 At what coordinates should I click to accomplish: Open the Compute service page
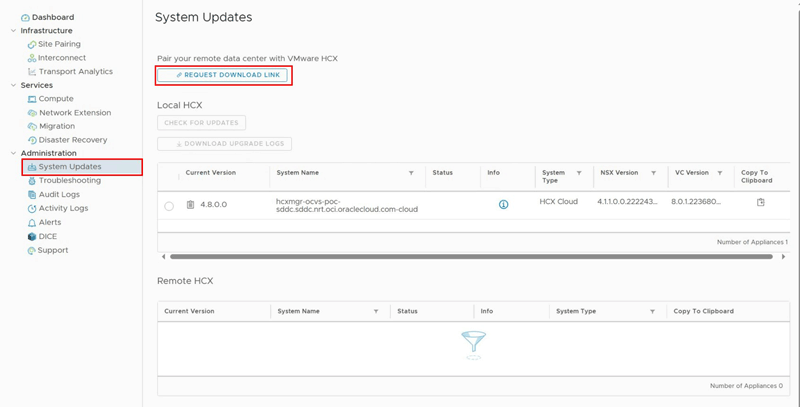[56, 99]
